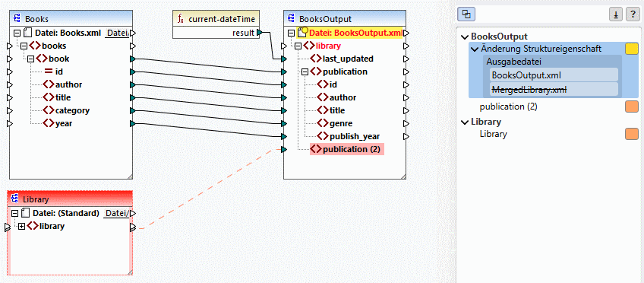Click the input connector of last_updated
Screen dimensions: 644x283
(283, 59)
